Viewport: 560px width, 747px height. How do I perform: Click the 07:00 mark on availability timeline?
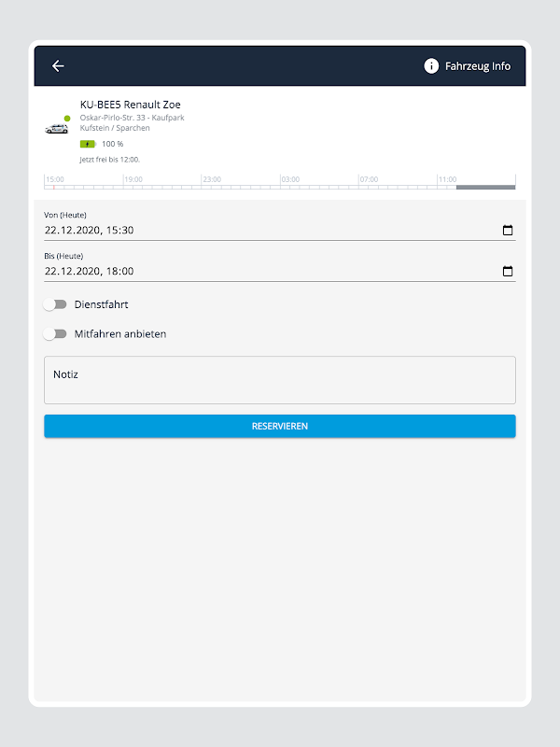pos(369,179)
